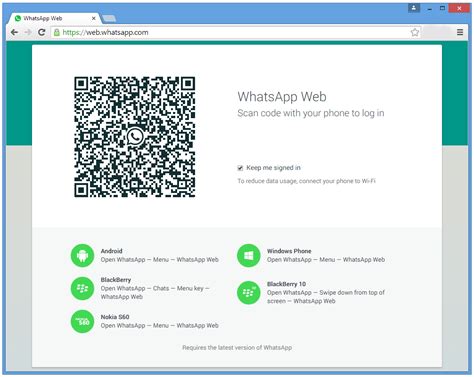474x377 pixels.
Task: Click the WhatsApp Web heading
Action: click(x=282, y=97)
